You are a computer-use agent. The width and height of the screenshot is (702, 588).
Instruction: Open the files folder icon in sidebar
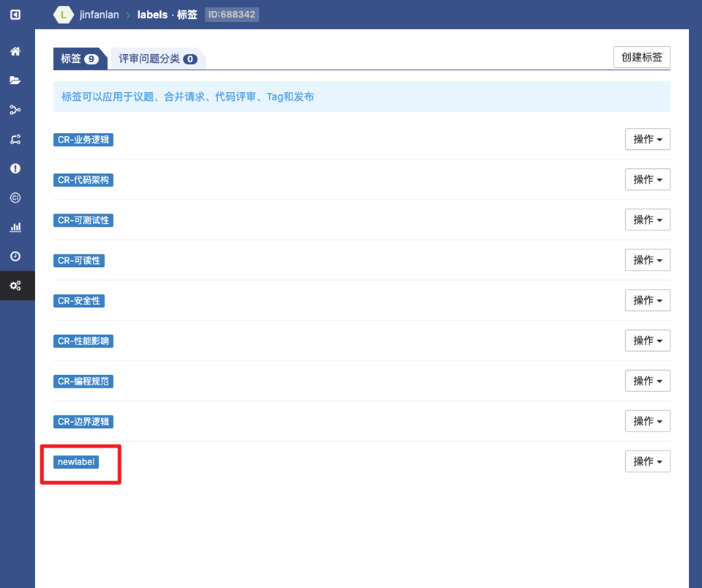(x=15, y=81)
